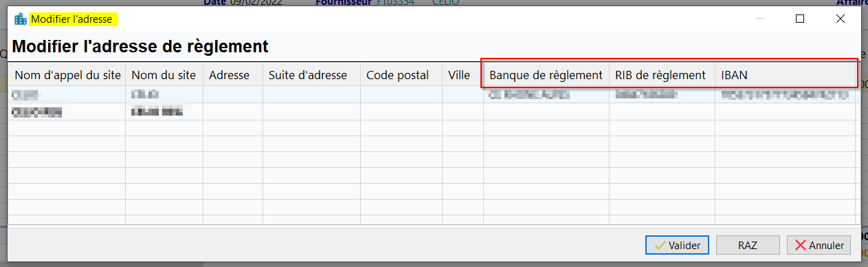Click the Adresse column header
Image resolution: width=868 pixels, height=267 pixels.
point(233,75)
